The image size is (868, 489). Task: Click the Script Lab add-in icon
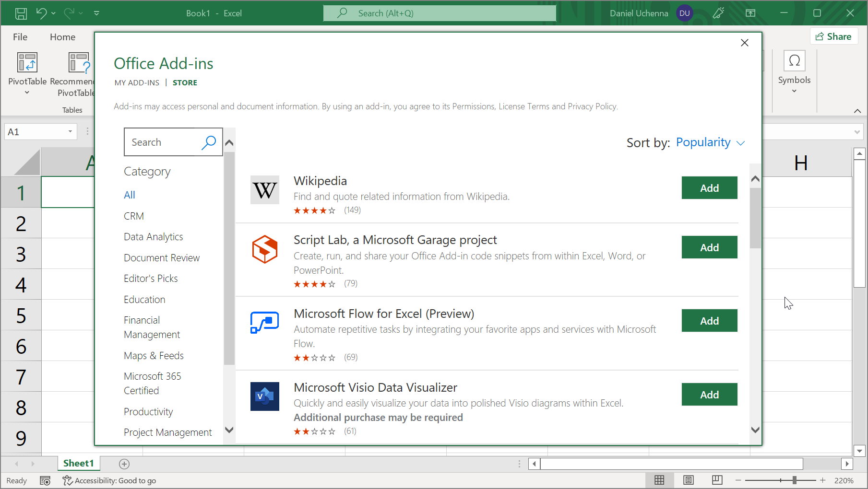click(264, 249)
